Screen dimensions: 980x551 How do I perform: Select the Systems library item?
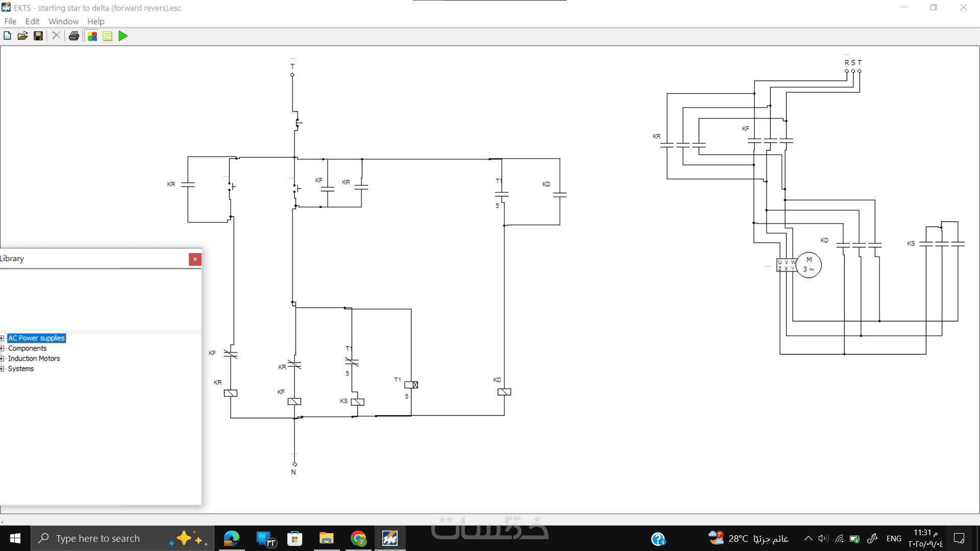21,369
